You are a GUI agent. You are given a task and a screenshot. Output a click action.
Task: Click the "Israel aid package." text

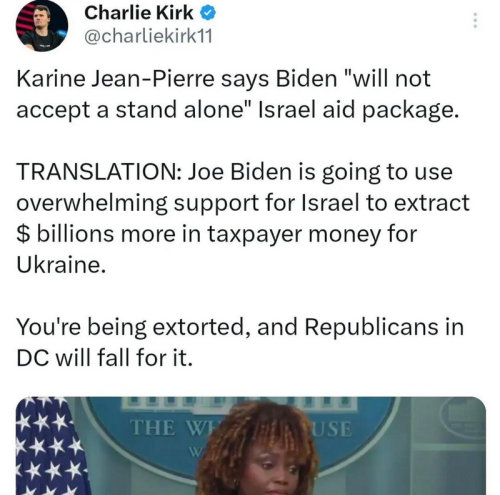tap(359, 110)
